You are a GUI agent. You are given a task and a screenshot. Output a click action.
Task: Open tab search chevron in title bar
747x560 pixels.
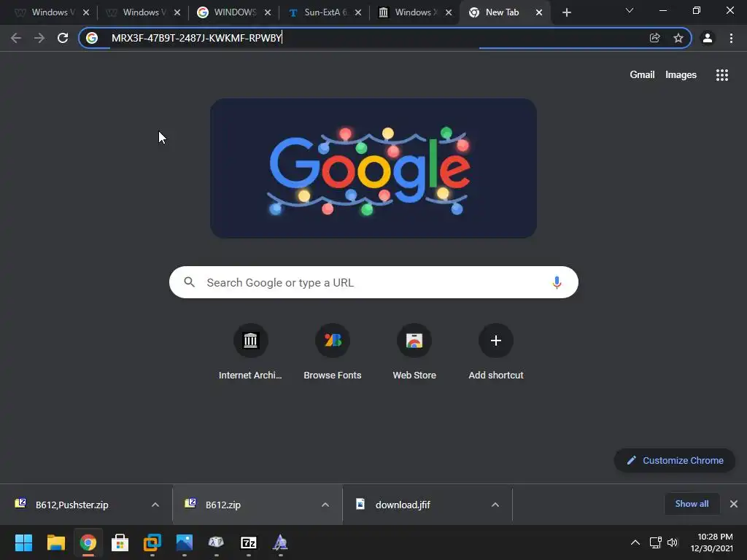click(630, 10)
